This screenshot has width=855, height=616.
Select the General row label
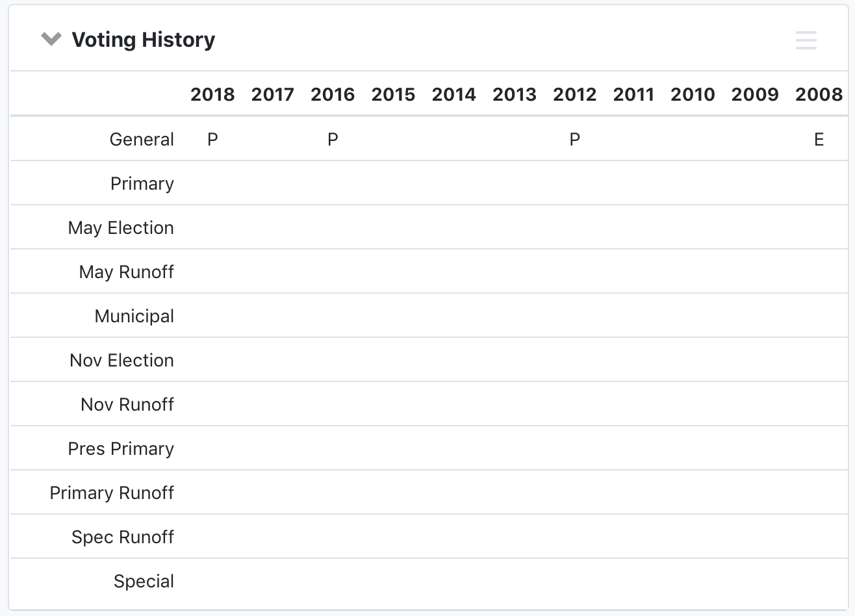[142, 140]
